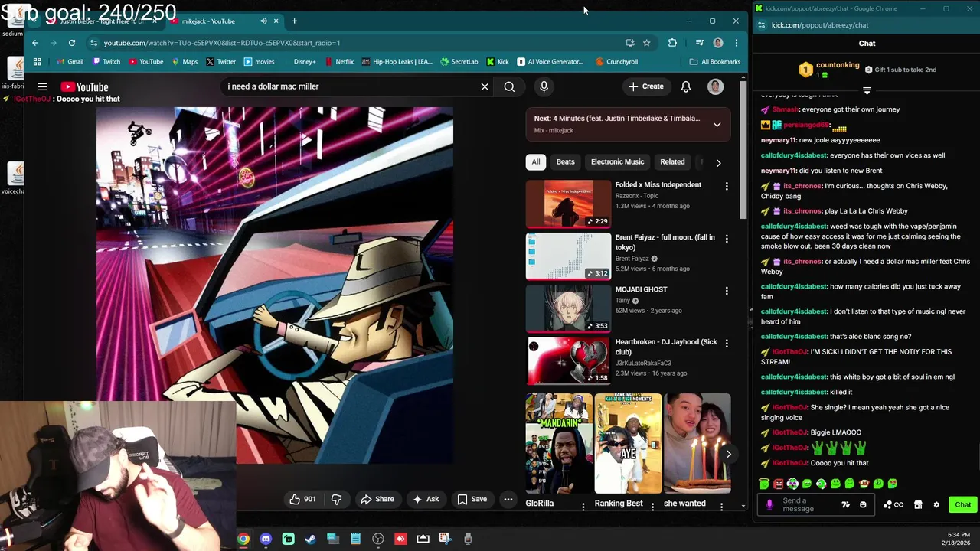The image size is (980, 551).
Task: Open YouTube notifications bell
Action: pyautogui.click(x=686, y=86)
